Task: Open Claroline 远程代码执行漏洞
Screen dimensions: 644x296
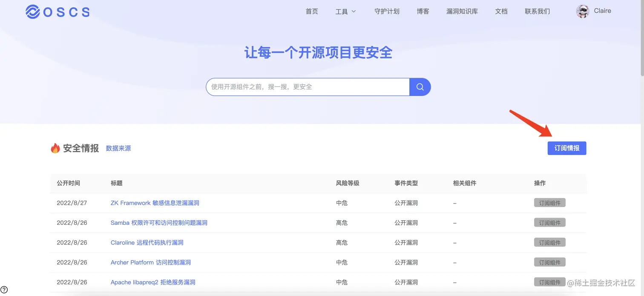Action: [147, 243]
